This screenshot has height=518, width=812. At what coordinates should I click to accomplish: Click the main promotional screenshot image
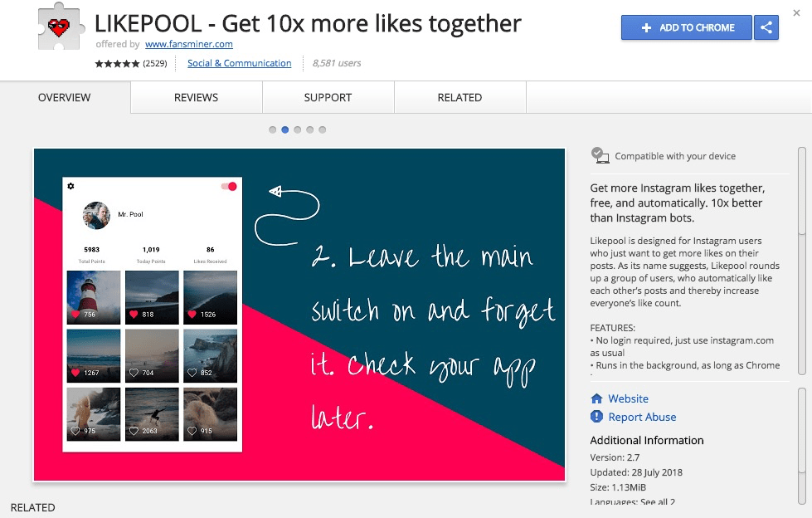coord(299,315)
